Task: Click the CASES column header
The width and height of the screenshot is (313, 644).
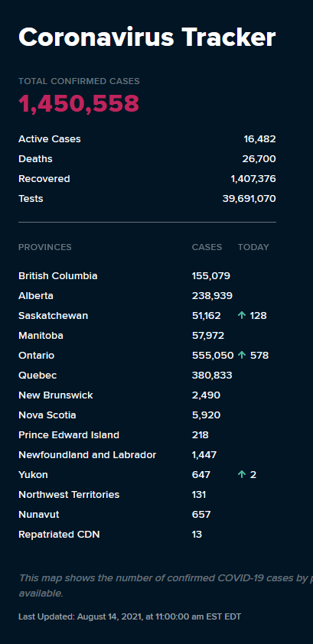Action: (x=207, y=247)
